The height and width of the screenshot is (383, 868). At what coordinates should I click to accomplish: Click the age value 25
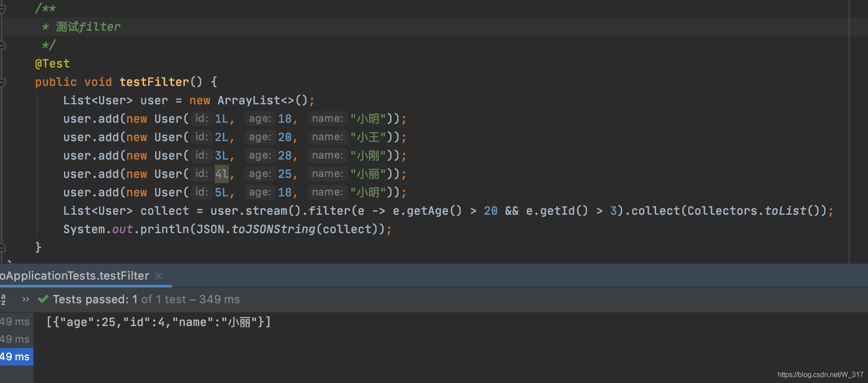285,174
